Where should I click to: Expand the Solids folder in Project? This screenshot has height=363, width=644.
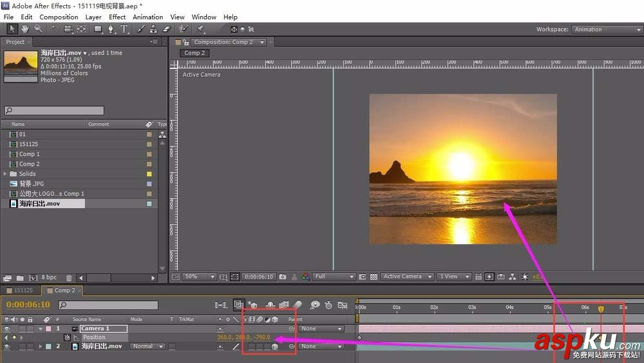click(x=6, y=174)
